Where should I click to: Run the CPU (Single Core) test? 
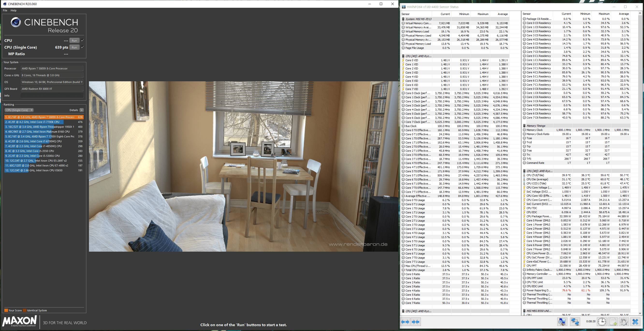tap(74, 47)
